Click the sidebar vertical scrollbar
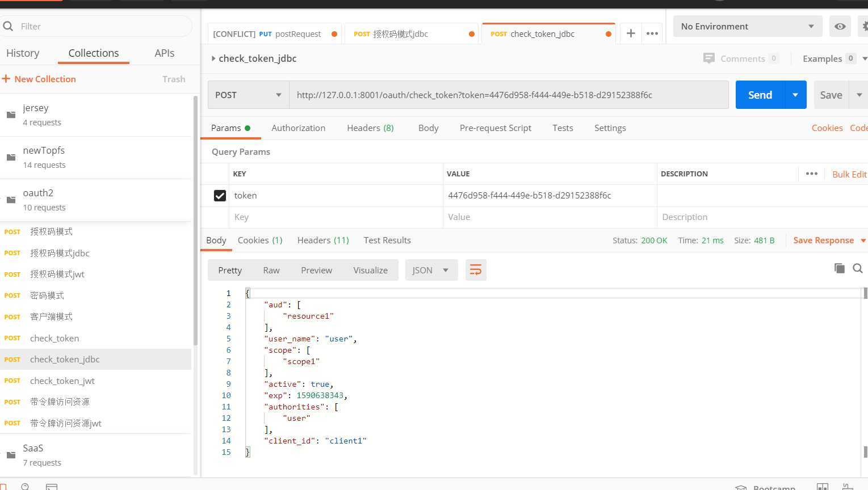 point(196,221)
